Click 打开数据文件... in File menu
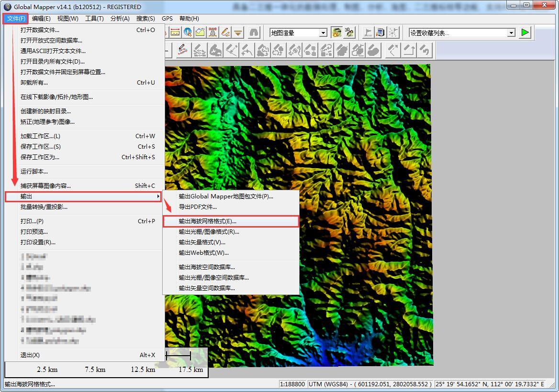559x392 pixels. pyautogui.click(x=40, y=30)
